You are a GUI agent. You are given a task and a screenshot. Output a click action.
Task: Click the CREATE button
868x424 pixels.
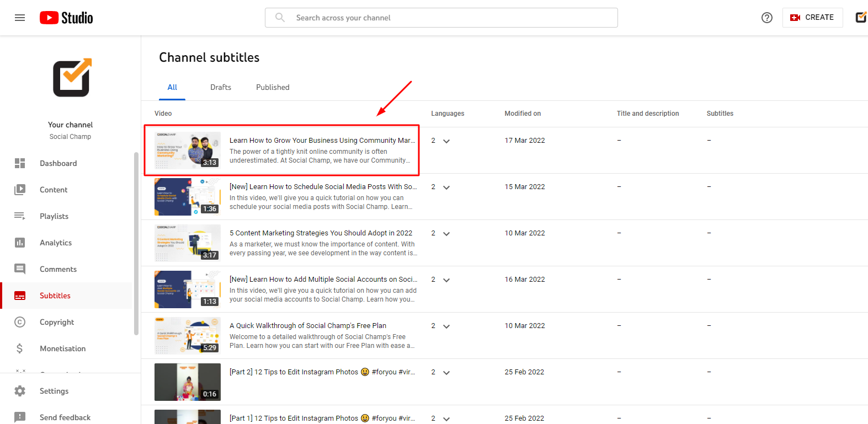pos(812,18)
